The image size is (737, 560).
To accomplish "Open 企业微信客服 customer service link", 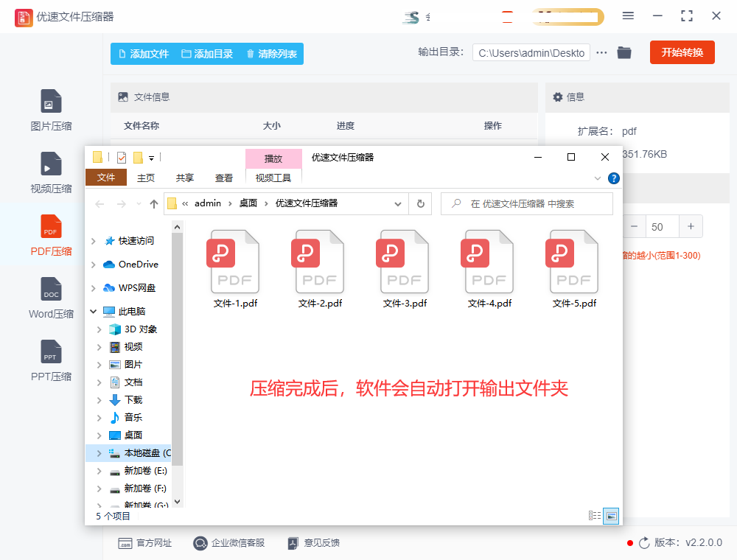I will 229,543.
